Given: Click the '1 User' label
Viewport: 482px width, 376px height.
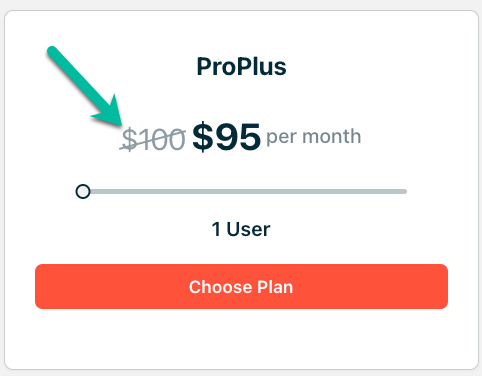Looking at the screenshot, I should coord(241,229).
